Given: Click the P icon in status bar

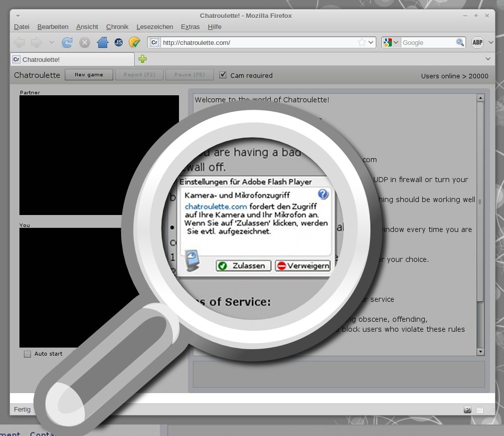Looking at the screenshot, I should [468, 410].
